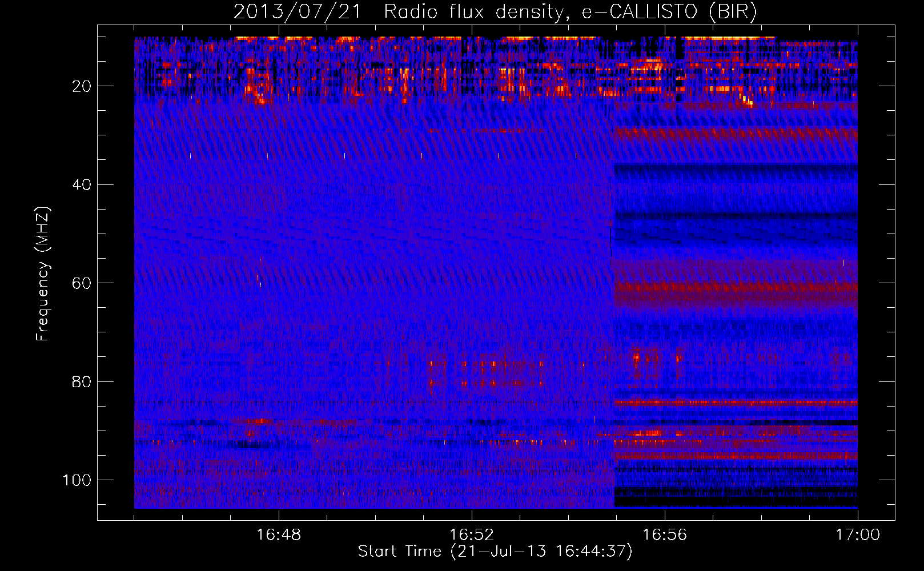Click the '16:52' time tick label
This screenshot has width=924, height=571.
click(472, 535)
